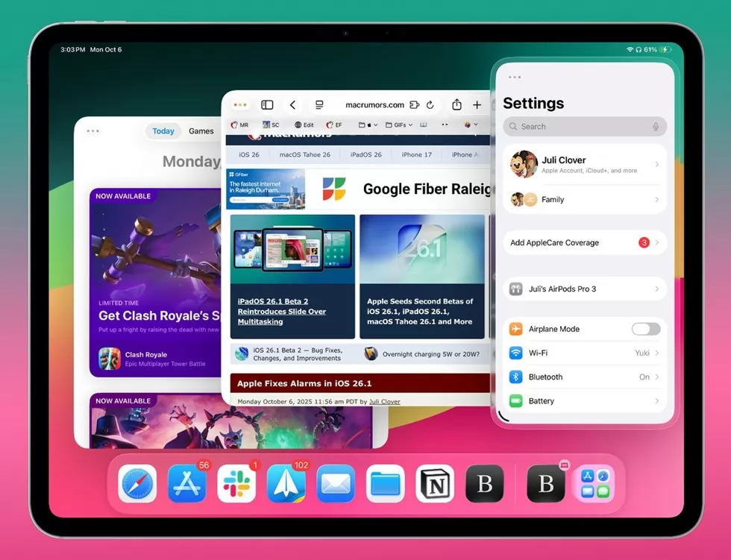This screenshot has width=731, height=560.
Task: Open a new Safari tab with plus
Action: (477, 105)
